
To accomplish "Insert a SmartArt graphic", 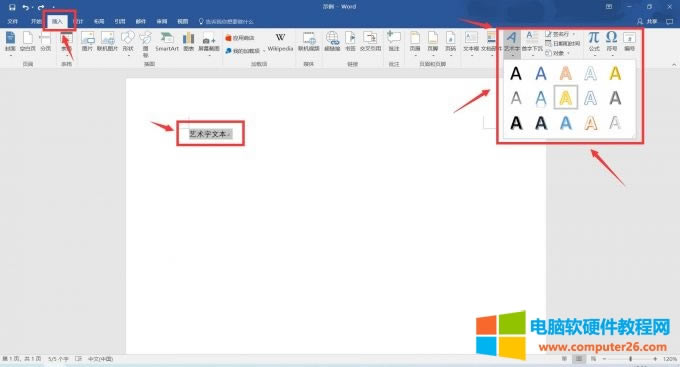I will (167, 42).
